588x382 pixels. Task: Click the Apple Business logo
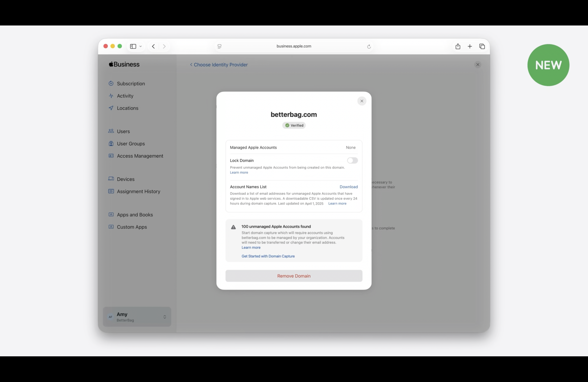(x=124, y=64)
